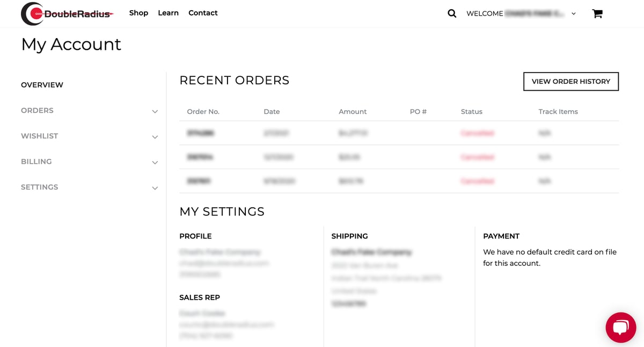
Task: Click the shipping company name under SHIPPING
Action: 370,252
